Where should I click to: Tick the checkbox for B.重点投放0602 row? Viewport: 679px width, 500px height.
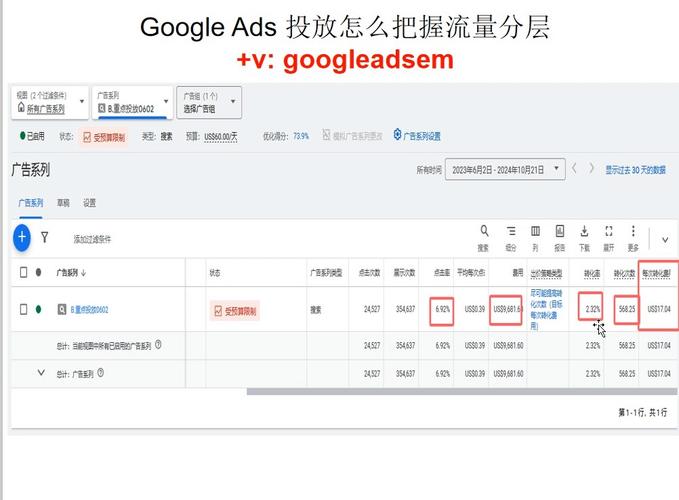[23, 309]
